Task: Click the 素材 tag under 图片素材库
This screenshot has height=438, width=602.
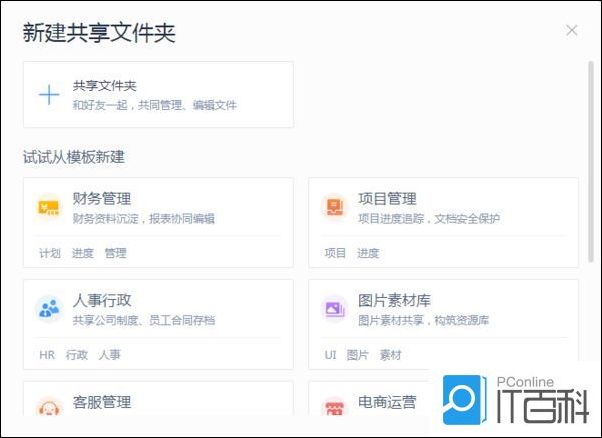Action: (389, 354)
